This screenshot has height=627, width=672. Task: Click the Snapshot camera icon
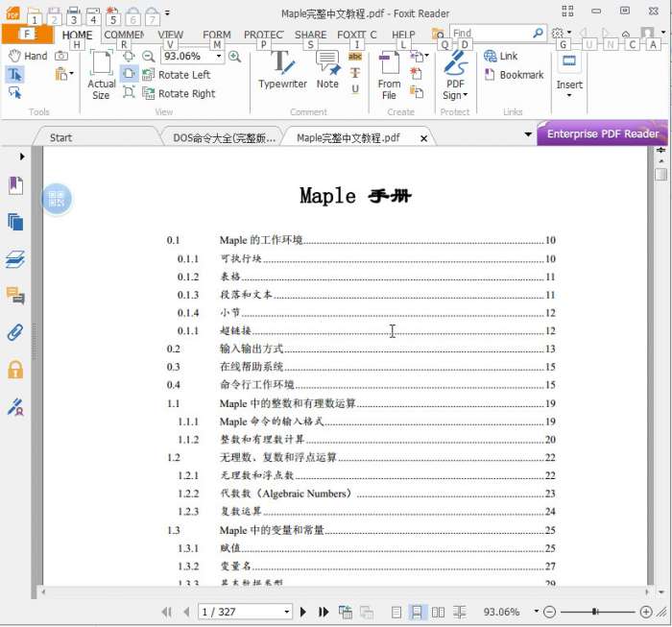(61, 56)
